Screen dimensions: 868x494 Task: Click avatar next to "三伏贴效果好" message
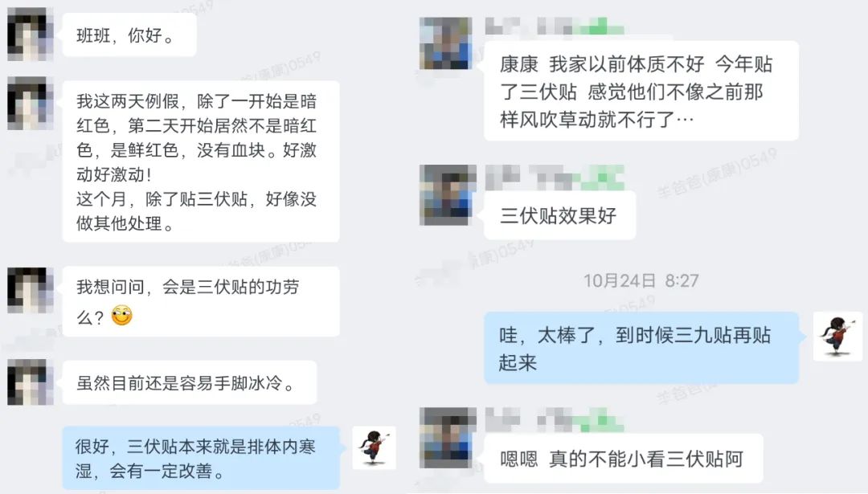click(x=448, y=194)
